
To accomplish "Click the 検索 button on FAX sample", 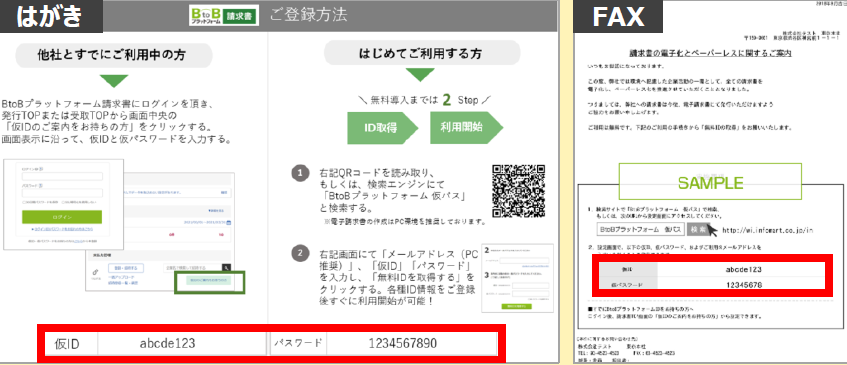I will (698, 229).
